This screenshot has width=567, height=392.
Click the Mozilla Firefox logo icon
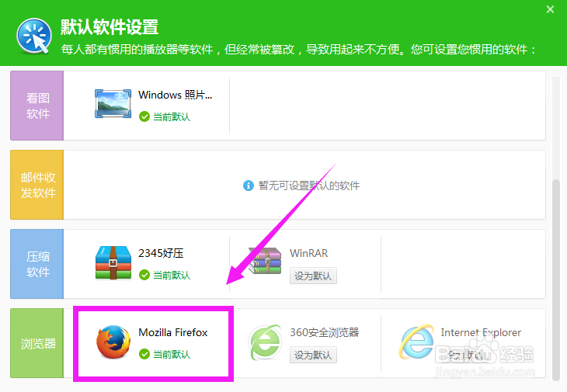coord(113,342)
